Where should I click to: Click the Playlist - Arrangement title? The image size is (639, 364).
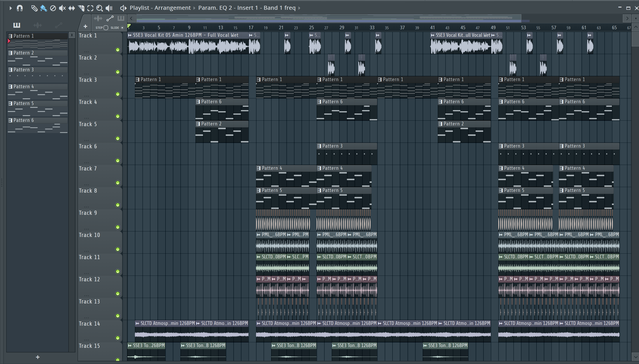coord(160,8)
